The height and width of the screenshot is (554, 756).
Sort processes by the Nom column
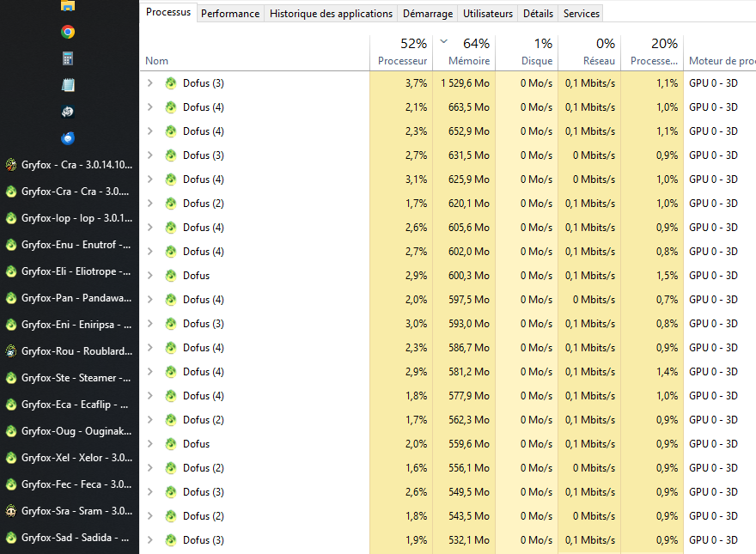tap(254, 53)
